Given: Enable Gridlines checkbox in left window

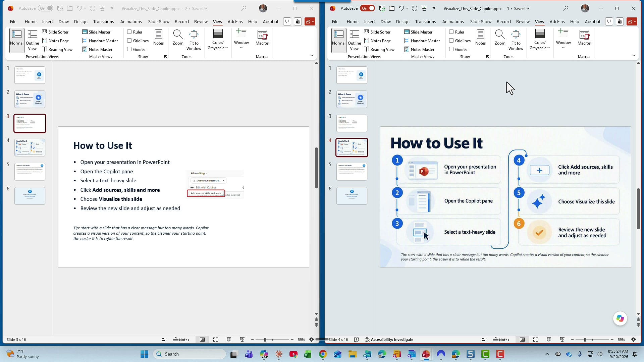Looking at the screenshot, I should pyautogui.click(x=129, y=41).
